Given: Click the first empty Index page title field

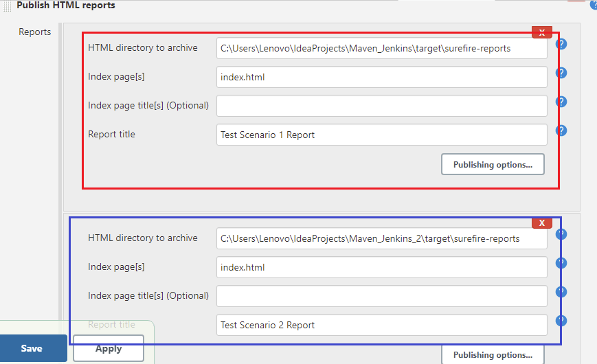Looking at the screenshot, I should click(x=381, y=106).
